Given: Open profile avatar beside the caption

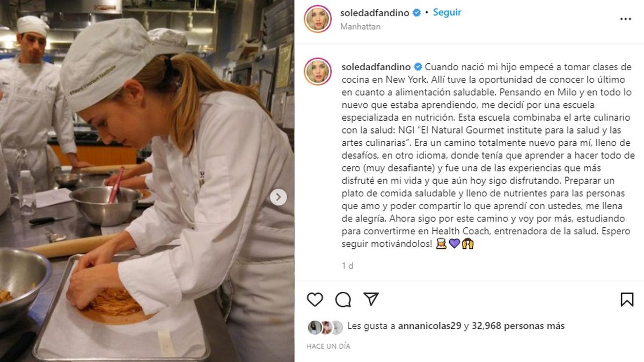Looking at the screenshot, I should [x=317, y=72].
